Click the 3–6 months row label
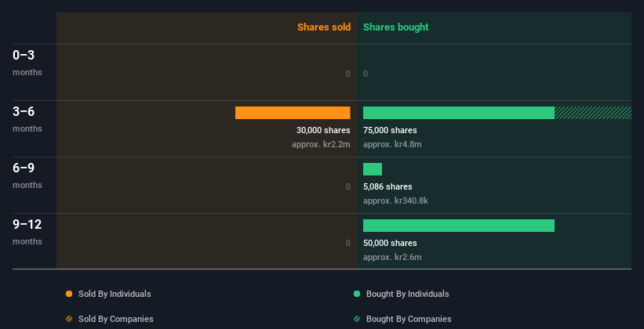Viewport: 644px width, 329px height. pyautogui.click(x=27, y=119)
